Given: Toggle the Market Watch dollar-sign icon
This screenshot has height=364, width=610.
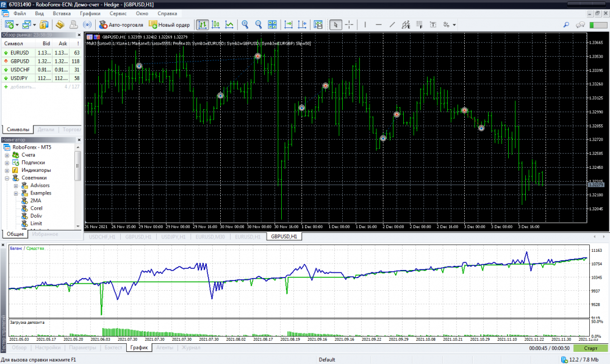Looking at the screenshot, I should (x=44, y=25).
